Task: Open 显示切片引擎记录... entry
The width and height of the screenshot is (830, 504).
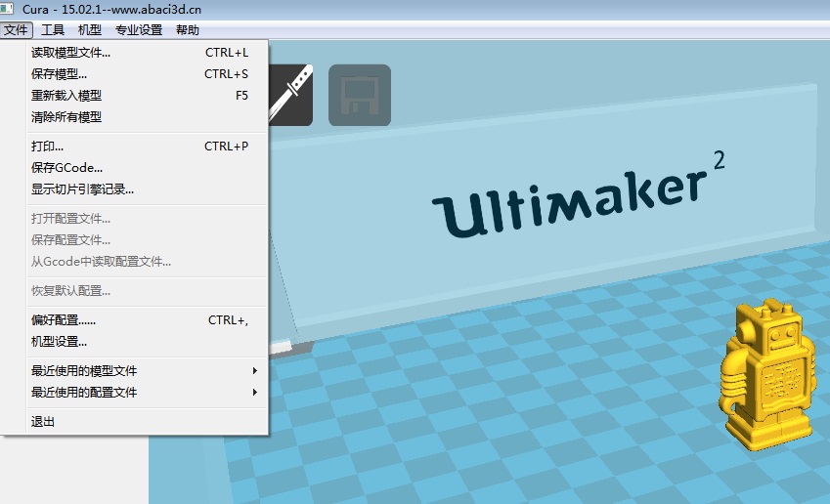Action: point(147,189)
